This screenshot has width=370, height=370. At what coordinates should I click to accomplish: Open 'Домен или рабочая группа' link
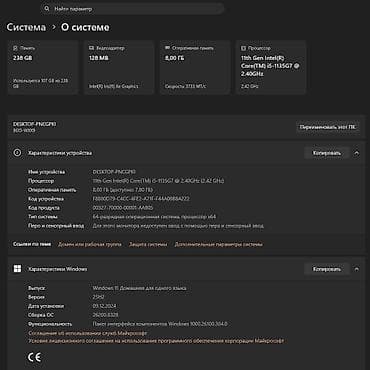coord(90,244)
